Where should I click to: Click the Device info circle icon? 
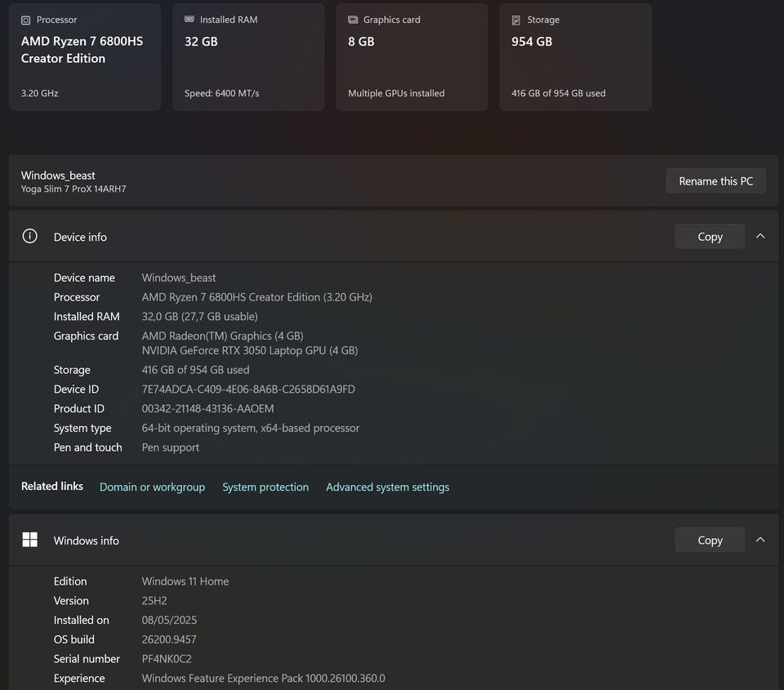click(x=30, y=236)
